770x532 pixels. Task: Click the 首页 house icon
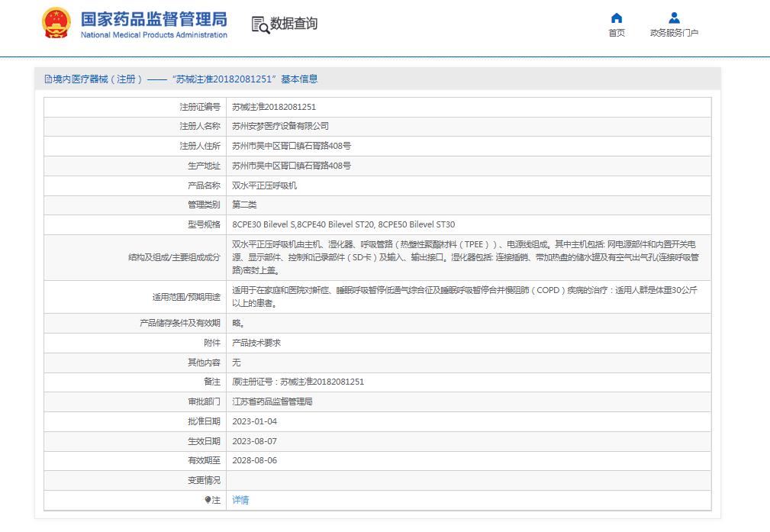click(x=617, y=18)
